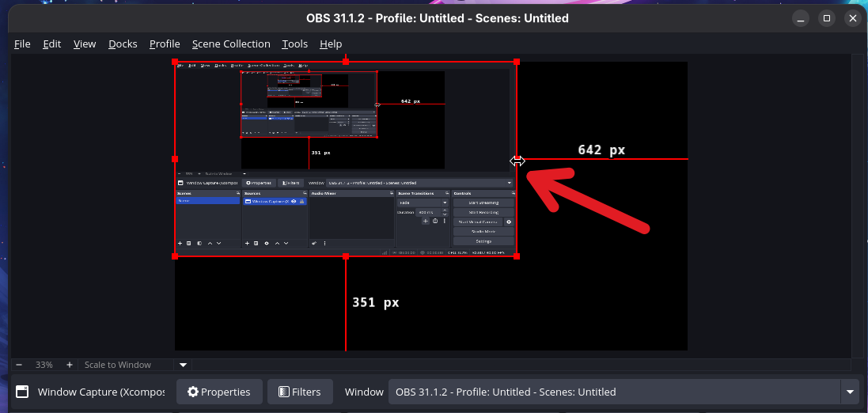868x413 pixels.
Task: Select the Window Capture (Xcompos source name
Action: (101, 392)
